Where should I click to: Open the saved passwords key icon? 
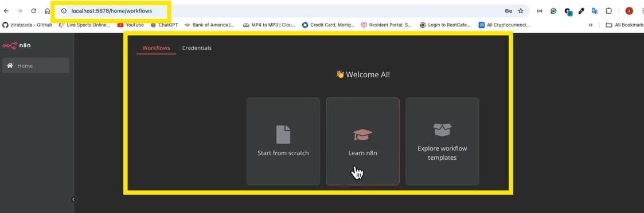pyautogui.click(x=508, y=11)
